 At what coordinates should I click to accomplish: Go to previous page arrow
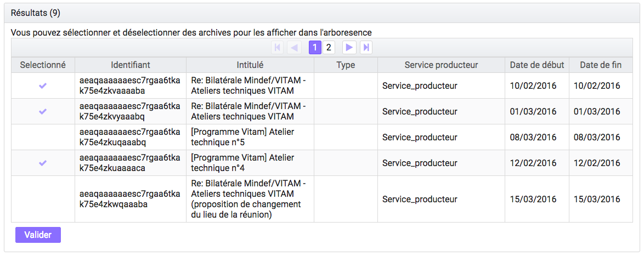[x=293, y=48]
